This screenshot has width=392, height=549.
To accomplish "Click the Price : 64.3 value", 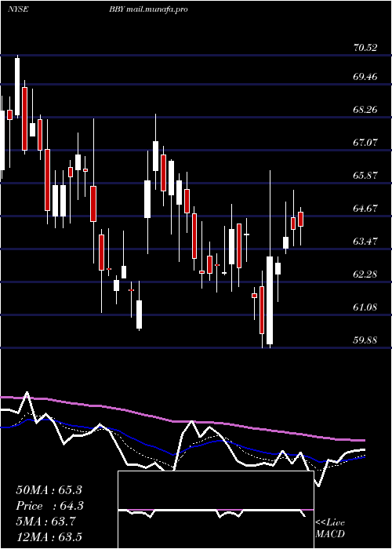I will 49,506.
